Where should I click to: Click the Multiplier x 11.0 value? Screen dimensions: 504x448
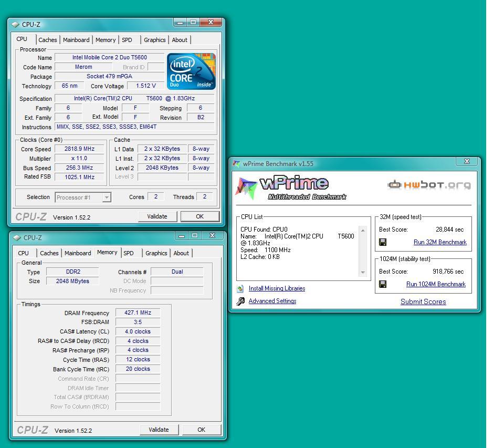(x=79, y=158)
